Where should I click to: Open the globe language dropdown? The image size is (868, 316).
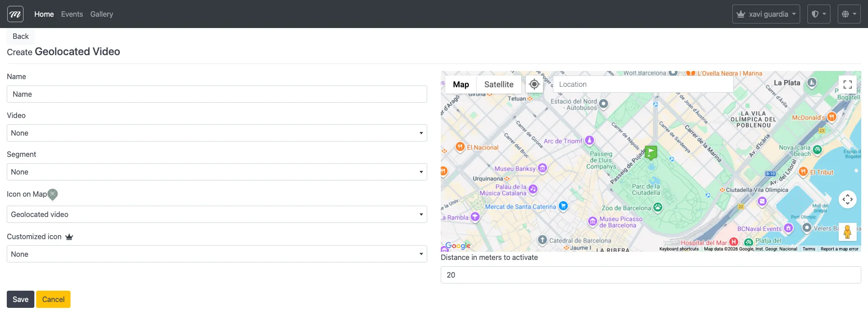tap(849, 14)
